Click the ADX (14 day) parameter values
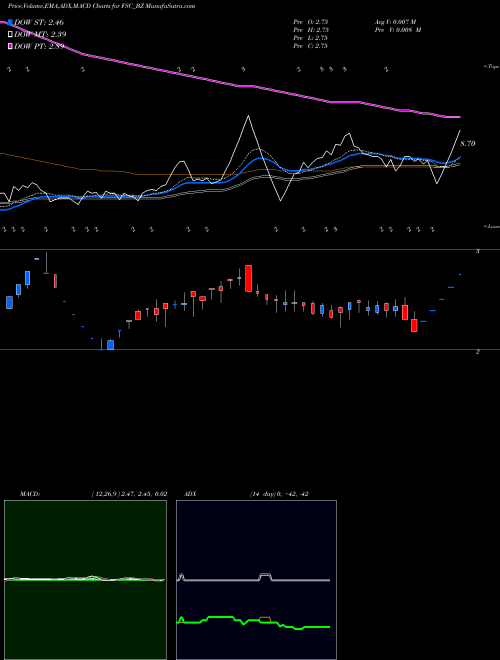This screenshot has width=500, height=660. 279,494
